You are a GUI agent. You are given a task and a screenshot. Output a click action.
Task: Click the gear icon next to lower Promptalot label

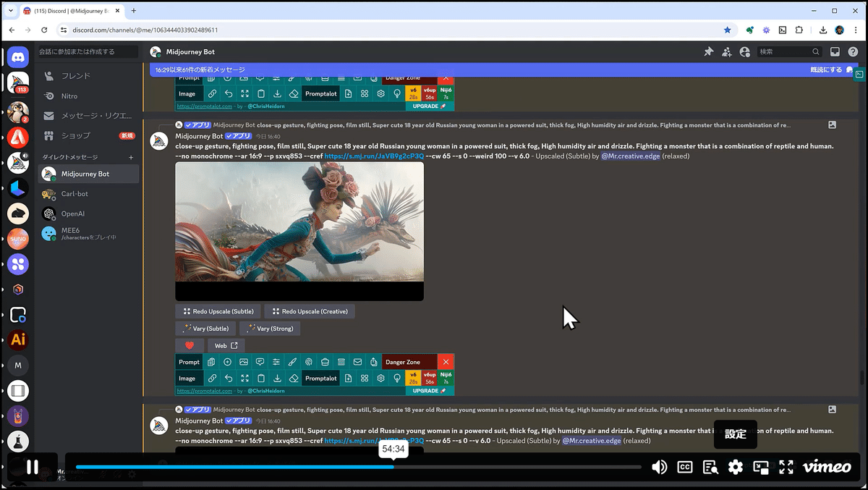(380, 378)
